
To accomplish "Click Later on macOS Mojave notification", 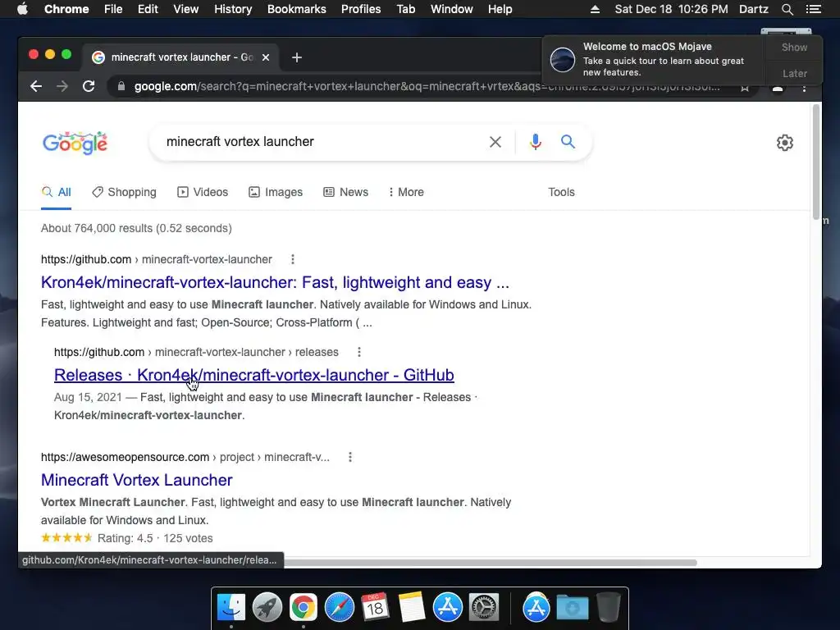I will coord(794,73).
